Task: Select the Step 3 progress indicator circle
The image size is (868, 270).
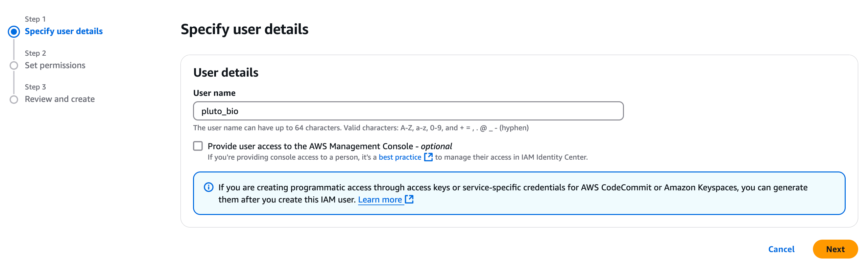Action: (x=14, y=100)
